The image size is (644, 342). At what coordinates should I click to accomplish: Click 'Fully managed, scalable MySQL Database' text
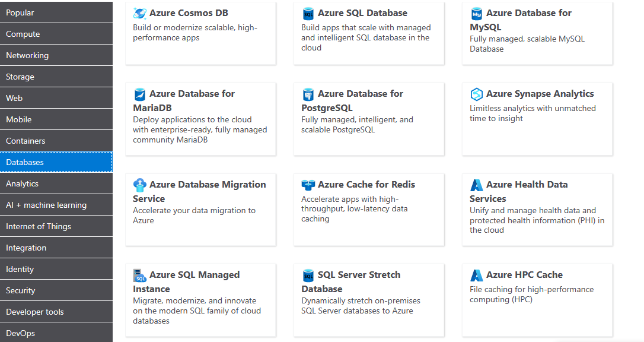527,44
